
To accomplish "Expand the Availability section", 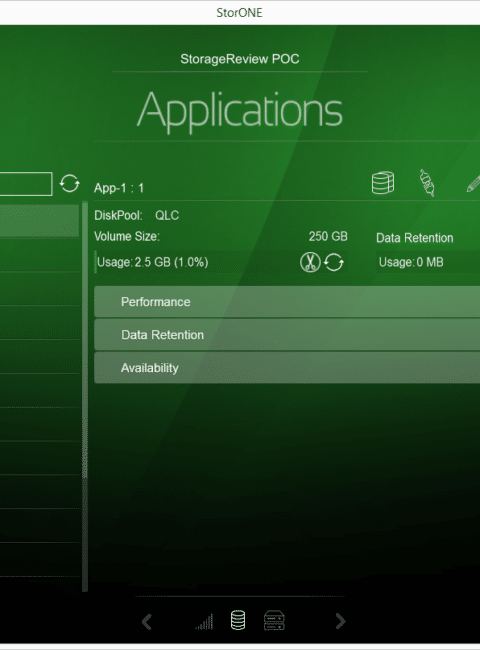I will [287, 368].
